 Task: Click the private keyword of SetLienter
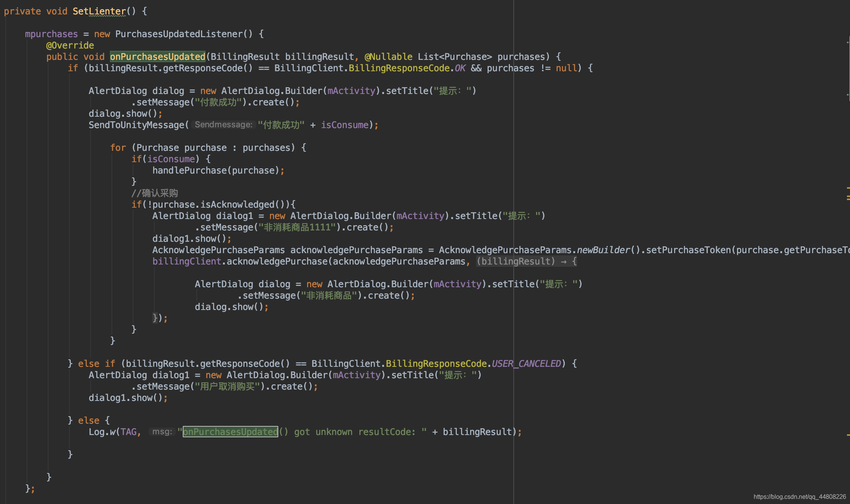[22, 11]
